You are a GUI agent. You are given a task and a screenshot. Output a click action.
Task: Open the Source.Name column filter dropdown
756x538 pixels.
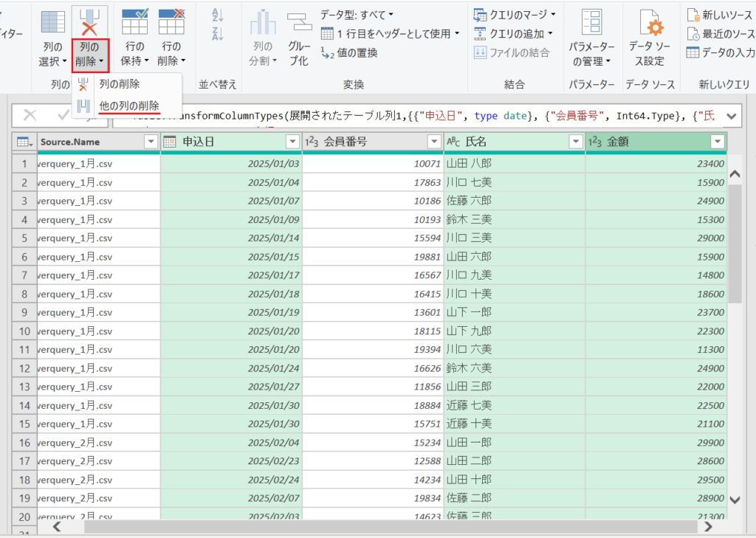click(151, 140)
